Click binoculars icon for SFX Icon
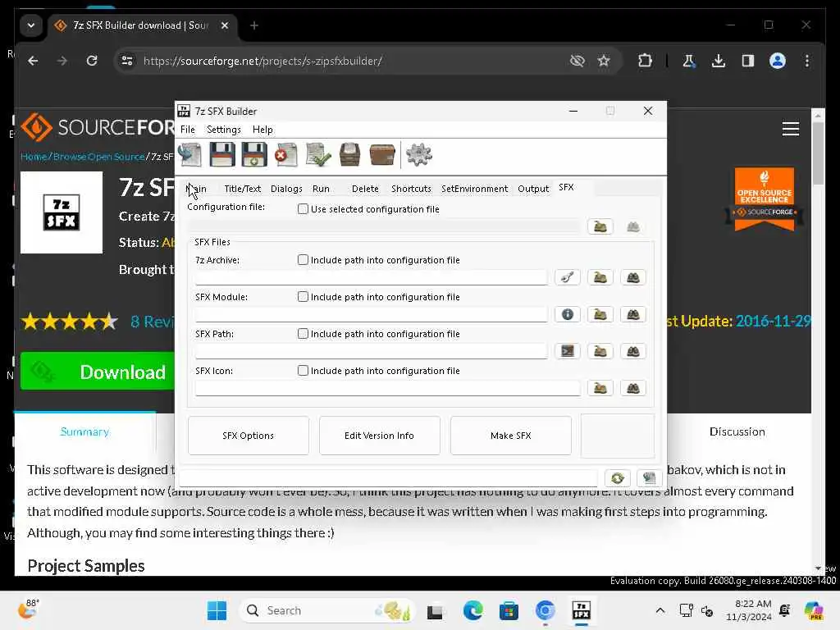The height and width of the screenshot is (630, 840). click(632, 388)
